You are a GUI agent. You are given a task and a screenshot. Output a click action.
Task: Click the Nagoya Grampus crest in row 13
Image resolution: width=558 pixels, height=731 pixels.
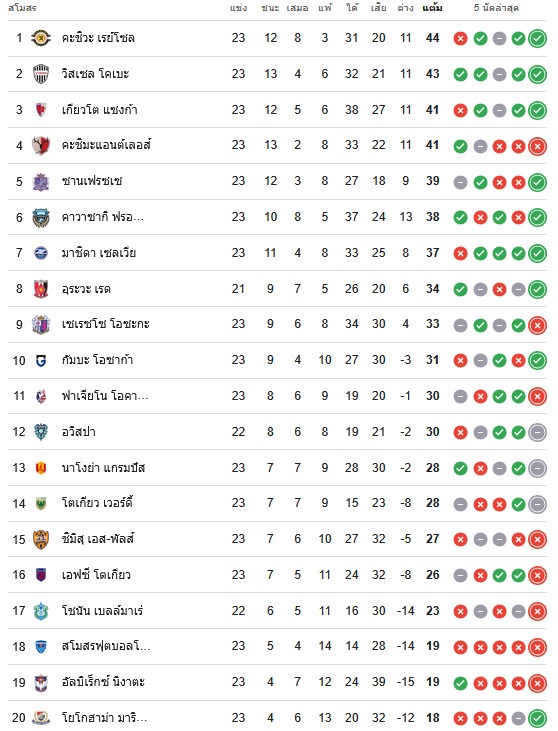(x=41, y=468)
